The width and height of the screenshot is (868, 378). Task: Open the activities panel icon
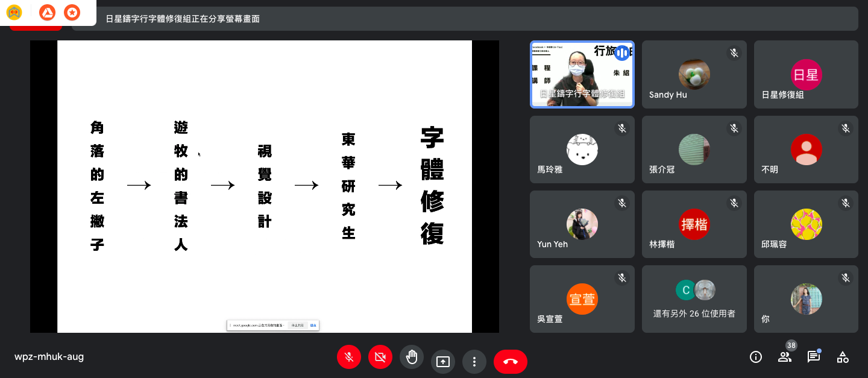[x=843, y=357]
